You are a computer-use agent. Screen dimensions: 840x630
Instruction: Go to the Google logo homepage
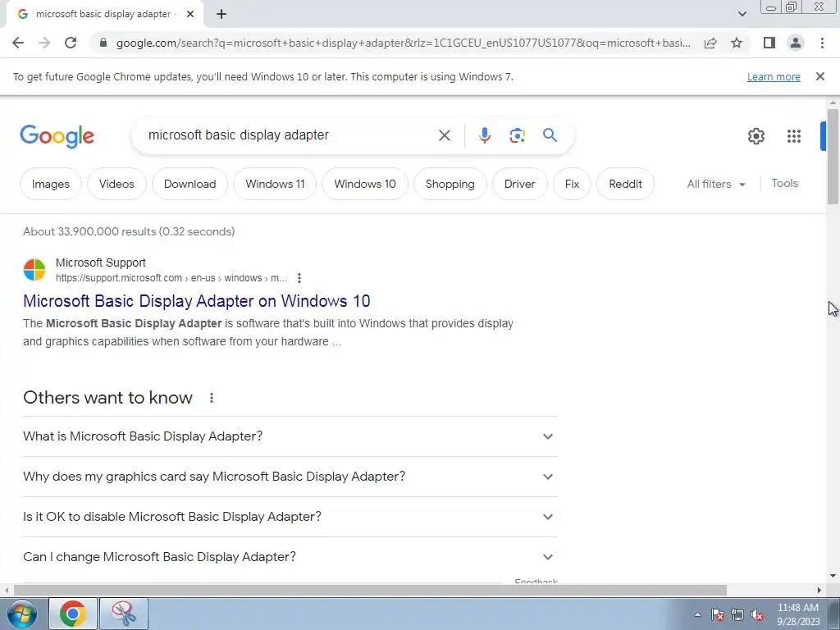[57, 136]
